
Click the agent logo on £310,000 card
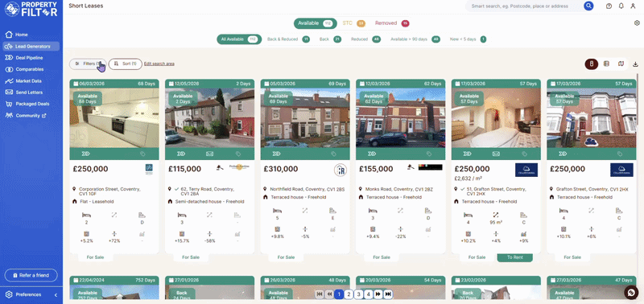[x=341, y=170]
